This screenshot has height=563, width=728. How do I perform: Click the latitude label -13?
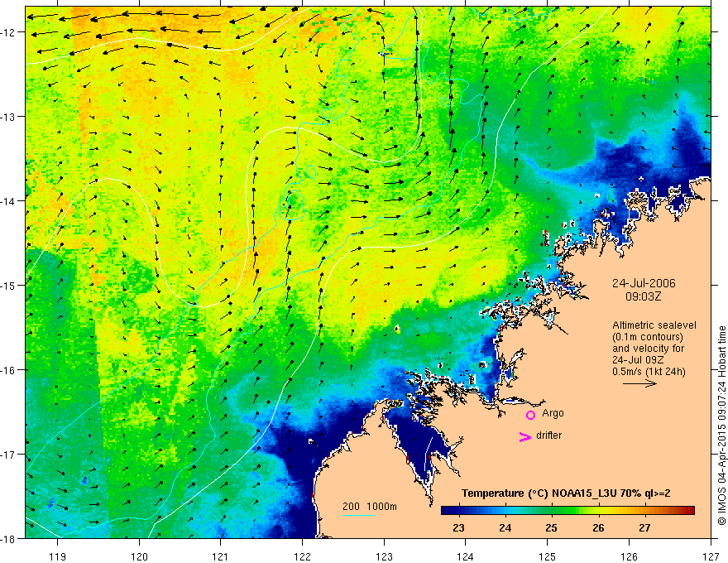click(8, 117)
